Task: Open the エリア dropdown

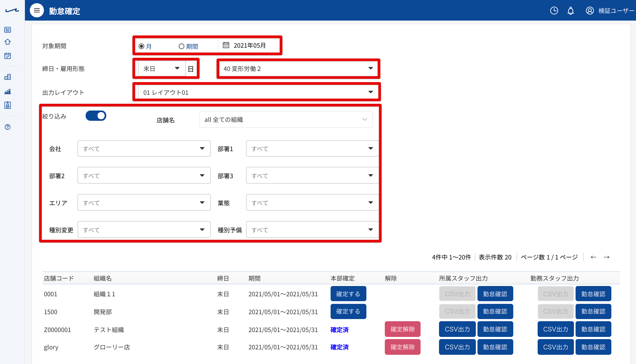Action: 144,203
